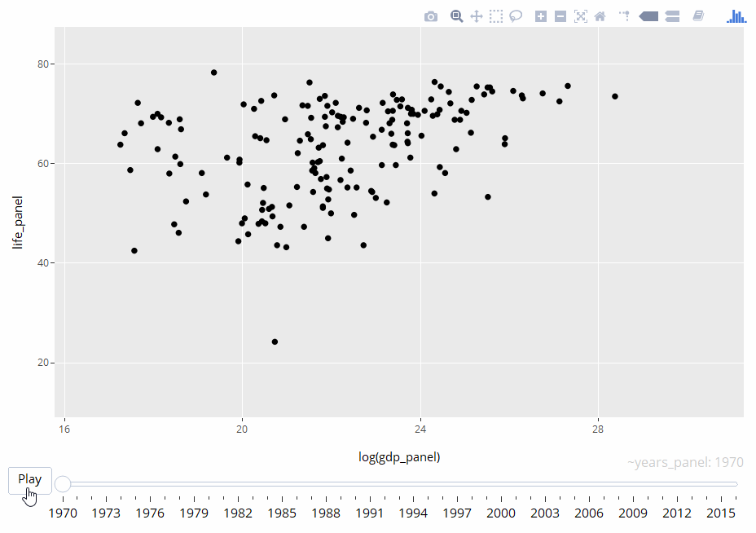Open Edit in Chart Studio
756x533 pixels.
coord(698,15)
